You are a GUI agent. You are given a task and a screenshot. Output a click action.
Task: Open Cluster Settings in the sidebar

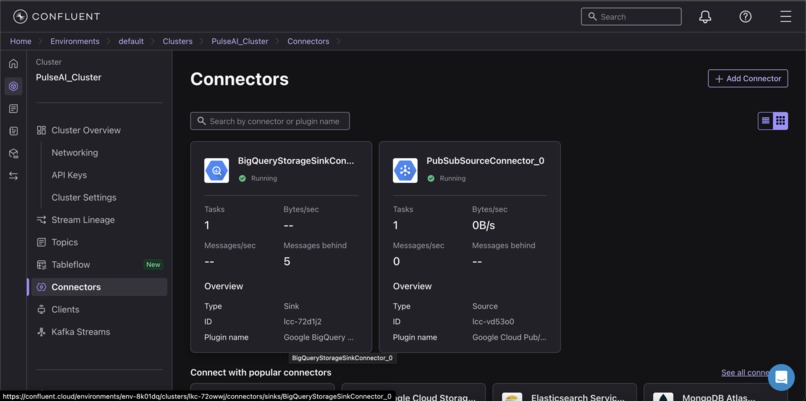pyautogui.click(x=84, y=197)
